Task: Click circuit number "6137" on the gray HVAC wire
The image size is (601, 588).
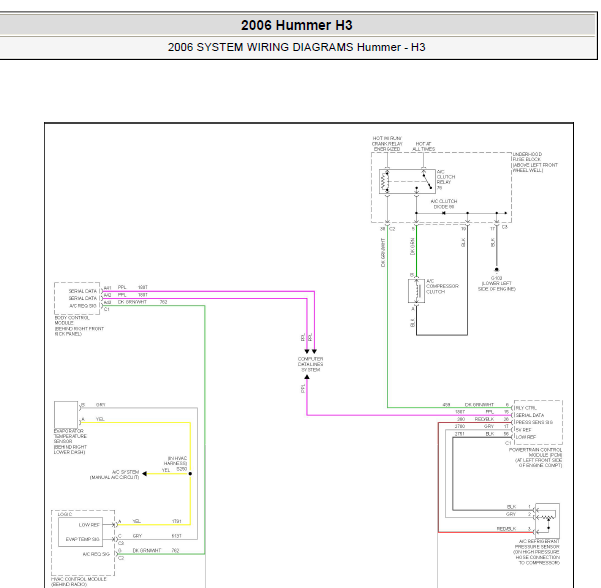Action: [x=177, y=536]
